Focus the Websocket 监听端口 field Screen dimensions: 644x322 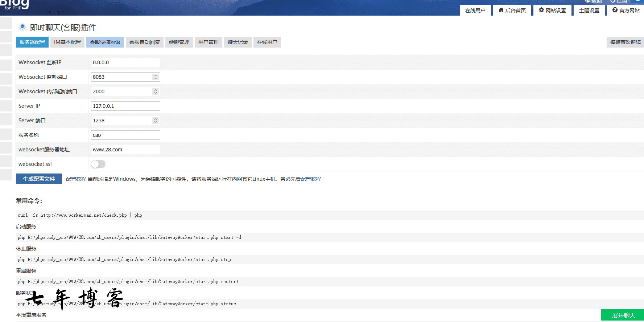point(125,77)
